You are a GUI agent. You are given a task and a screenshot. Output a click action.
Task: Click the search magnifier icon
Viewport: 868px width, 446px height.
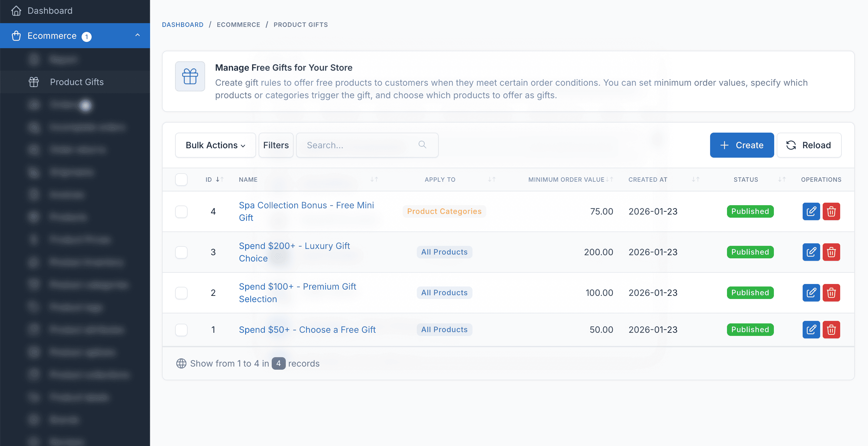[422, 145]
